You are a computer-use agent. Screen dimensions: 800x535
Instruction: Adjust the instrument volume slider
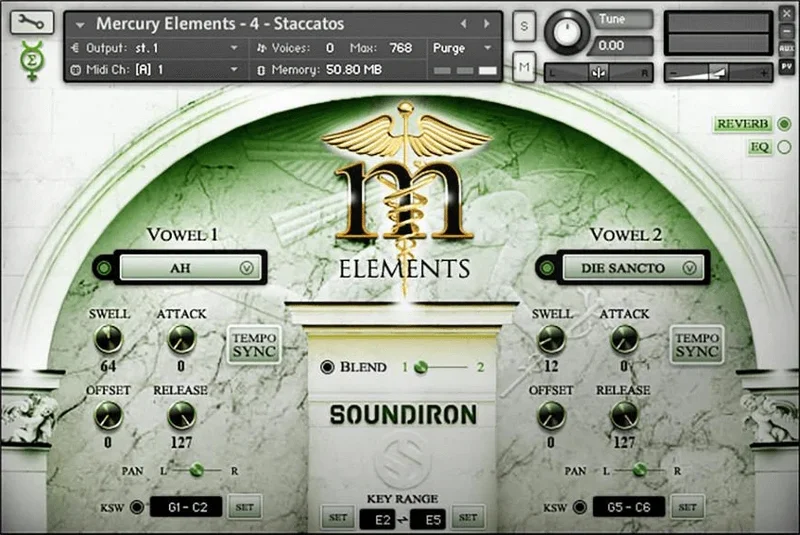(x=718, y=73)
